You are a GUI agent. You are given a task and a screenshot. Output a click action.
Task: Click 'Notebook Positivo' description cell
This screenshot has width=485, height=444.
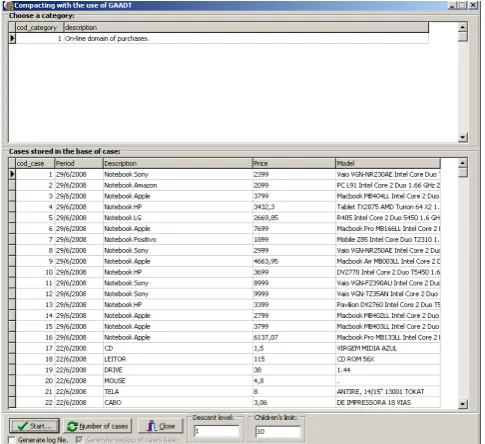click(x=178, y=239)
